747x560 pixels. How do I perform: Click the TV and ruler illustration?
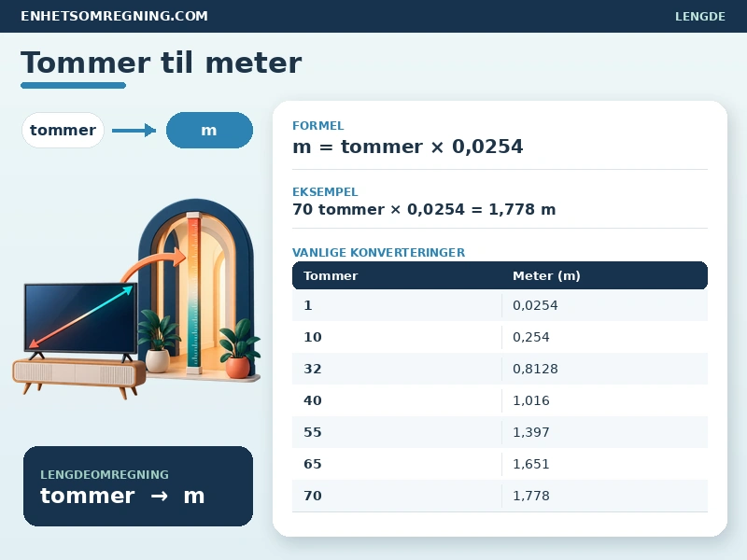(136, 299)
